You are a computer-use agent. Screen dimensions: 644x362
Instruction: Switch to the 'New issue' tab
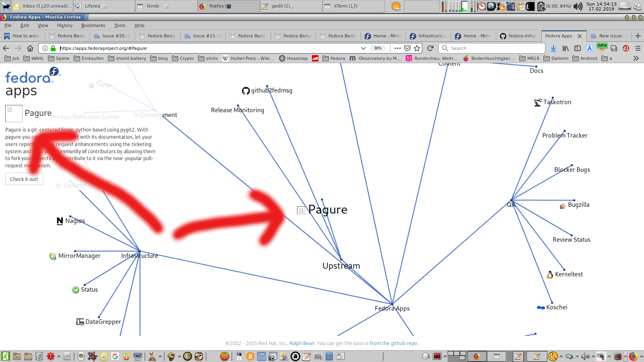(609, 36)
